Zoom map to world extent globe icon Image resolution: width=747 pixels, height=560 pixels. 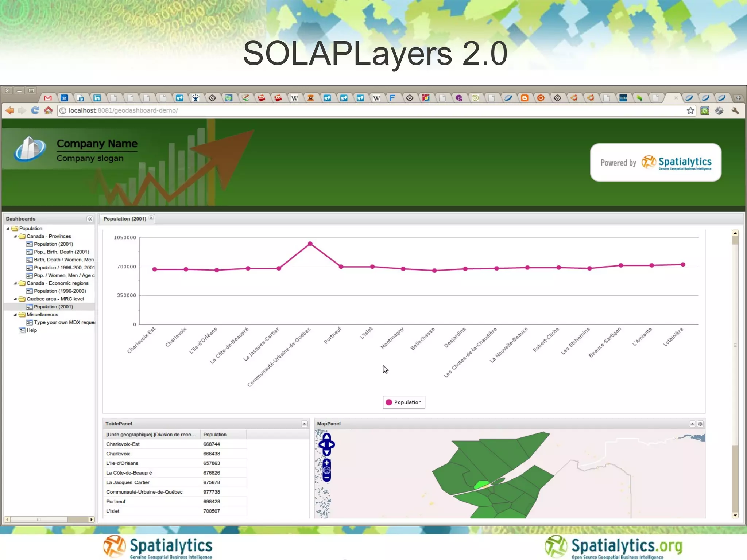[327, 470]
